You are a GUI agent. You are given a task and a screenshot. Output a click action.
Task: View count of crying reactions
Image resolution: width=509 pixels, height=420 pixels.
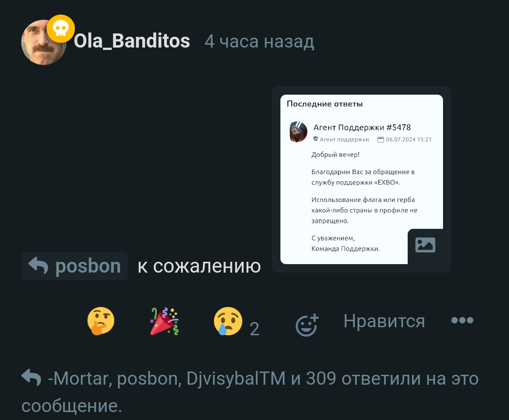tap(254, 329)
